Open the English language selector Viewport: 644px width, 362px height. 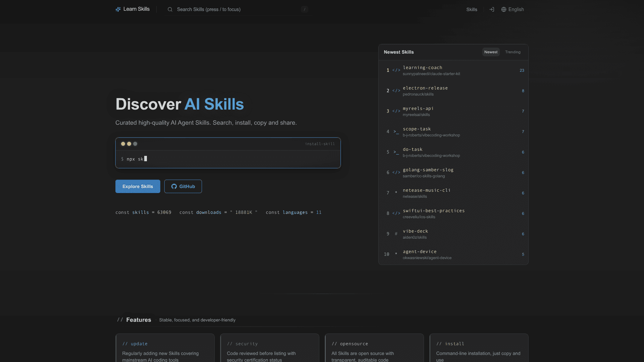pos(516,9)
